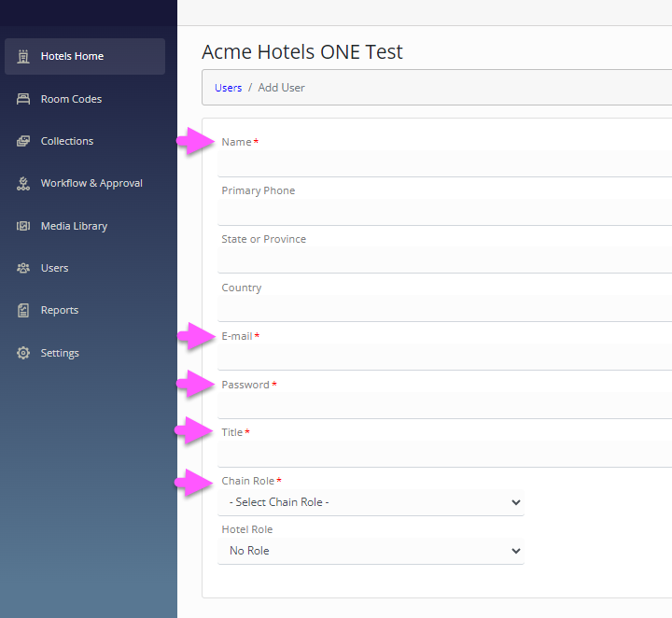Click the Room Codes bed icon
The height and width of the screenshot is (618, 672).
pyautogui.click(x=23, y=99)
